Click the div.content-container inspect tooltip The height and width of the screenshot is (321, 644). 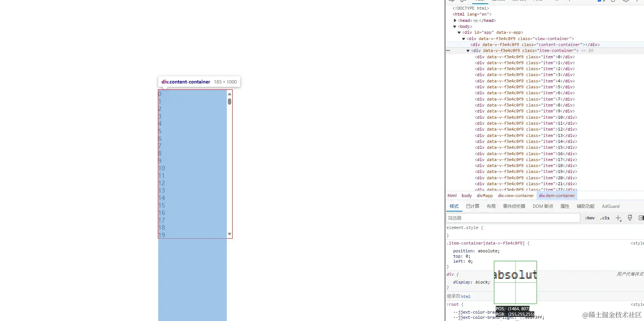[x=199, y=82]
